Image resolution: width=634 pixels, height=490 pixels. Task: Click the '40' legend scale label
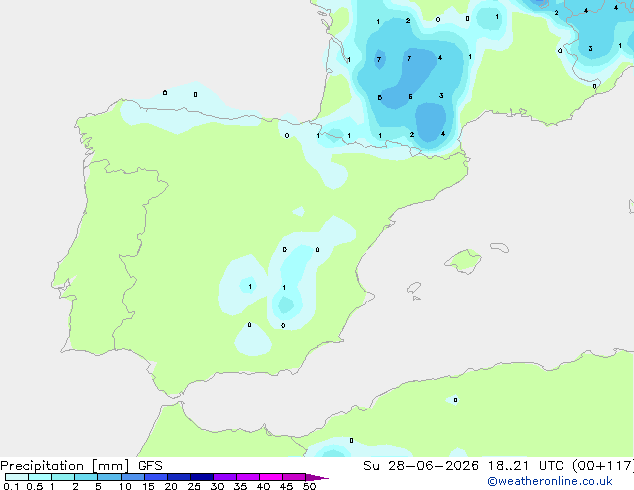(x=263, y=486)
